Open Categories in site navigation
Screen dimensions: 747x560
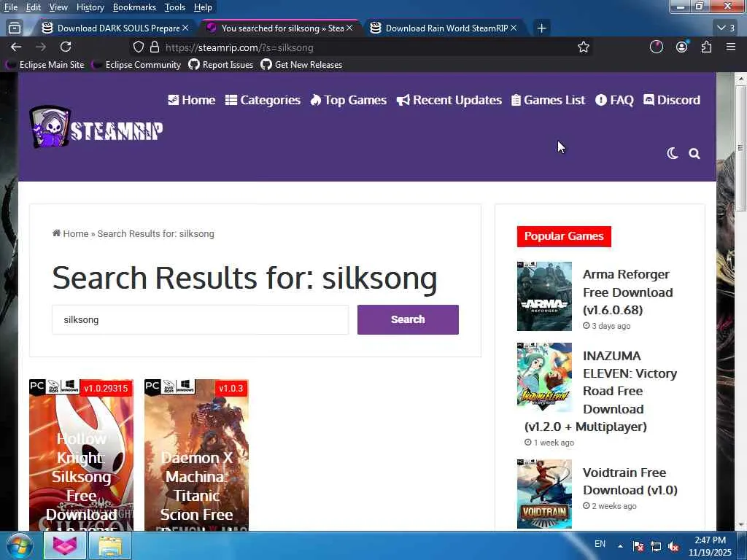coord(263,100)
